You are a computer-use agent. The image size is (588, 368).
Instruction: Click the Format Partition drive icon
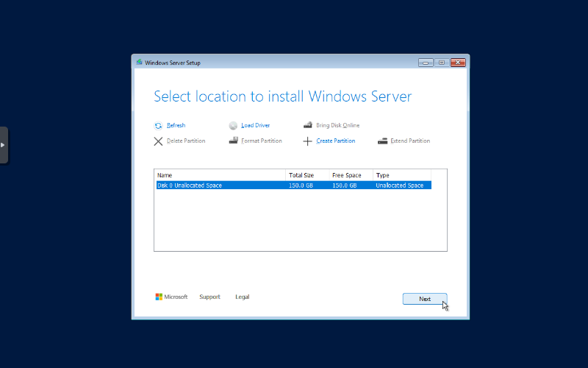233,141
